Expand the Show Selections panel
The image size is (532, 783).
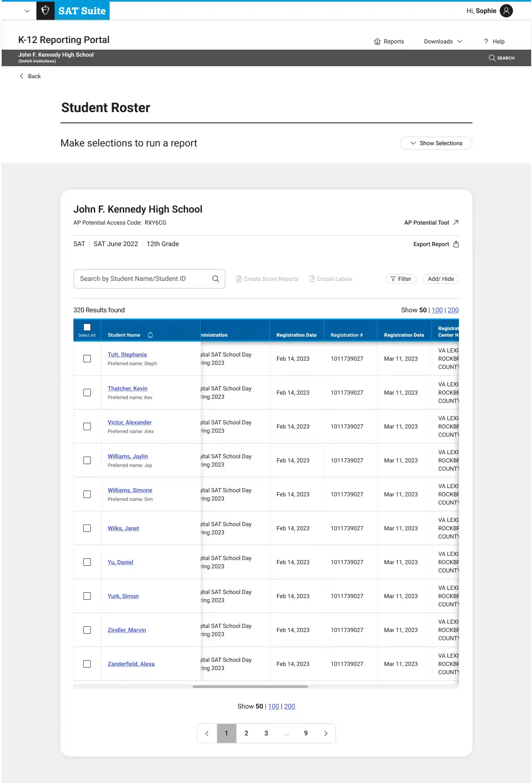click(436, 143)
